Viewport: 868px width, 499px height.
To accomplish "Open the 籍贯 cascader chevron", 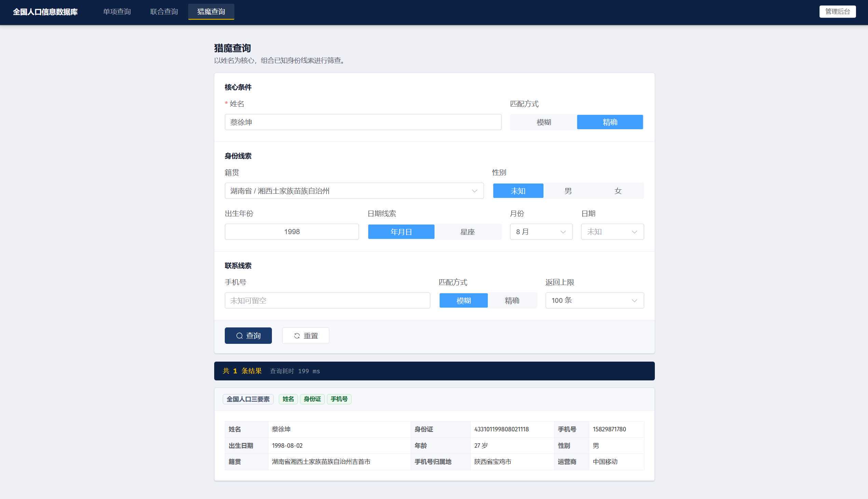I will tap(474, 191).
